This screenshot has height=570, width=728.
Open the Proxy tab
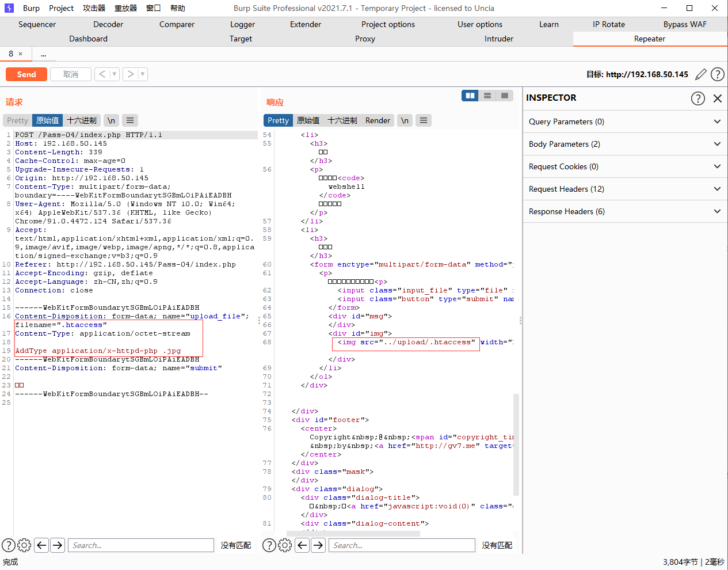point(365,39)
